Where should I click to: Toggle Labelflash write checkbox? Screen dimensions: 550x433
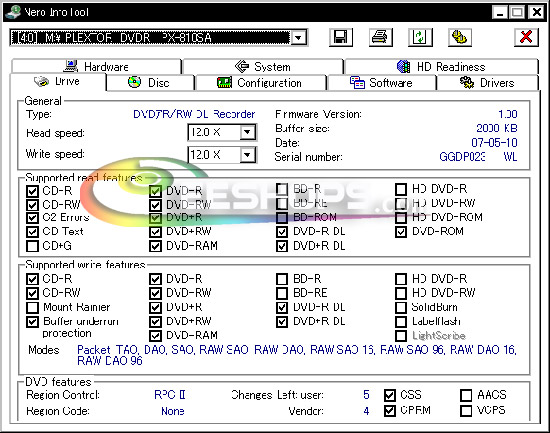tap(401, 321)
